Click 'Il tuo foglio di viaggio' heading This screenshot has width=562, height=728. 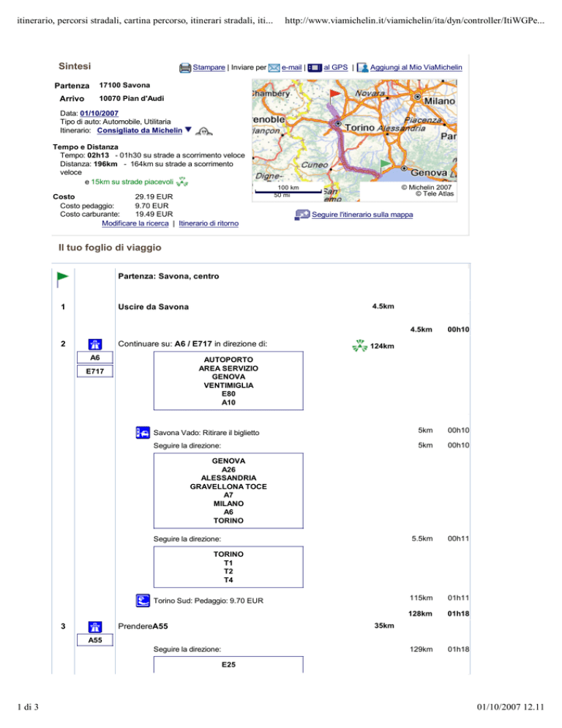pyautogui.click(x=110, y=248)
